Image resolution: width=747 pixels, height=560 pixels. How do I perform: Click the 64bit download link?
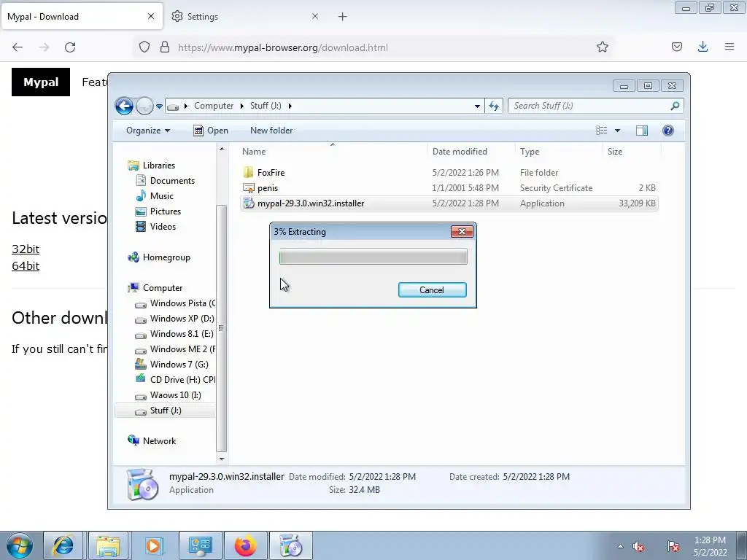click(26, 265)
